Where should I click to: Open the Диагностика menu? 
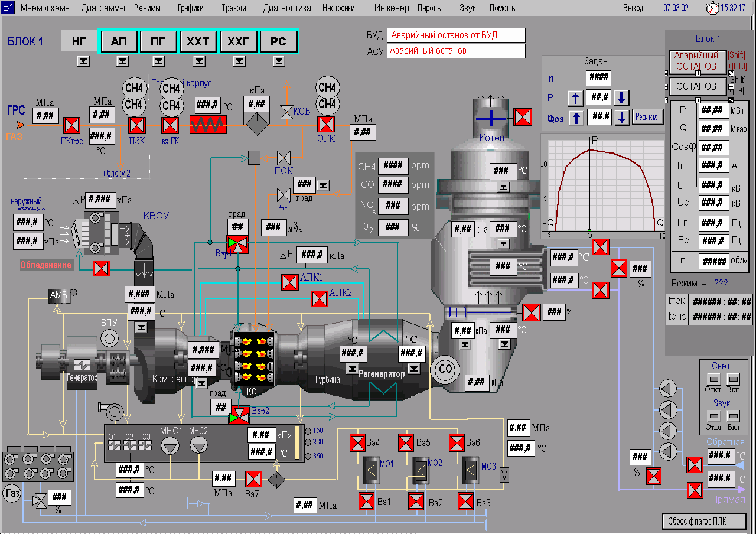click(287, 8)
